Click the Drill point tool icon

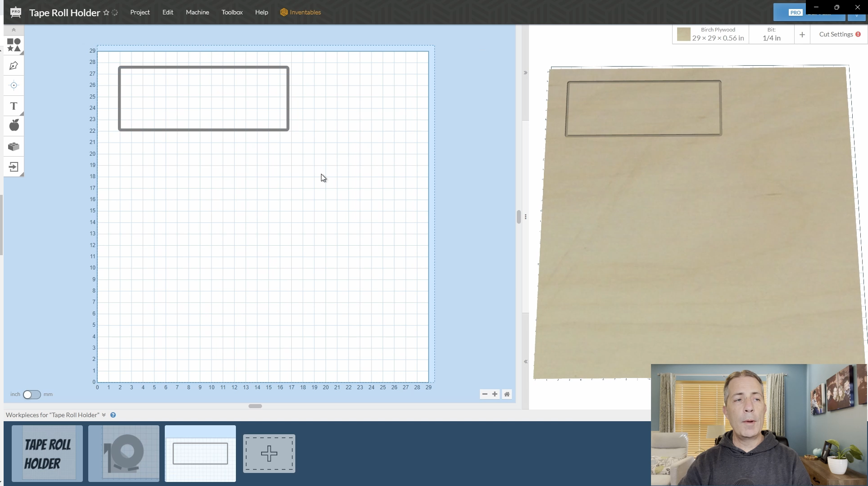(14, 85)
